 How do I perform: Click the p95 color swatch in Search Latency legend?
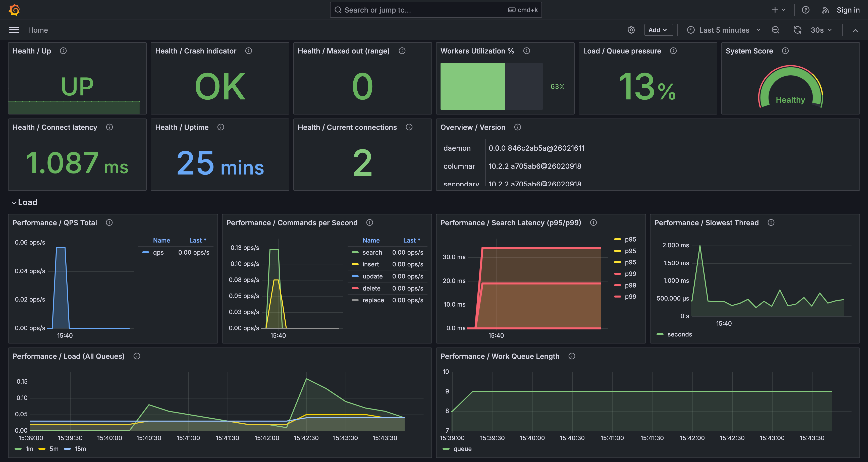[617, 239]
